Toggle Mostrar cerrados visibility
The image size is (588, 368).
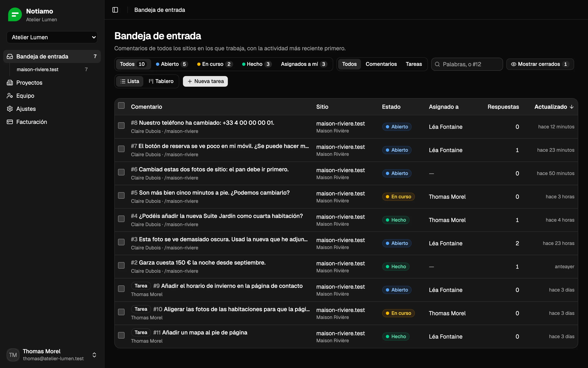click(x=540, y=64)
